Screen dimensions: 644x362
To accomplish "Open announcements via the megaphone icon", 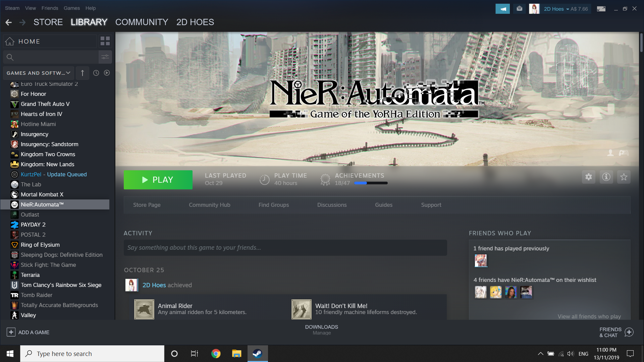I will (x=502, y=8).
